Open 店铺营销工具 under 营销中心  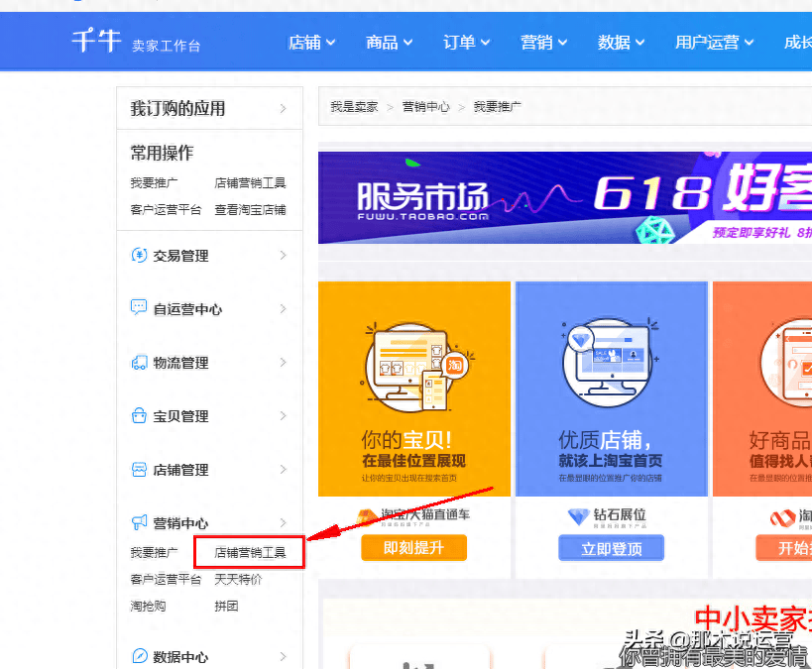tap(248, 551)
